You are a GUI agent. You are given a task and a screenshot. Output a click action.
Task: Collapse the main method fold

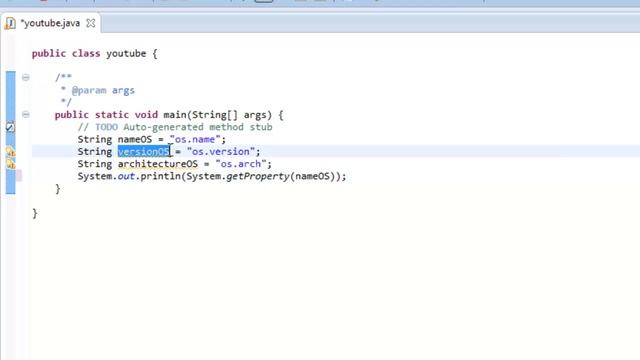pos(26,115)
